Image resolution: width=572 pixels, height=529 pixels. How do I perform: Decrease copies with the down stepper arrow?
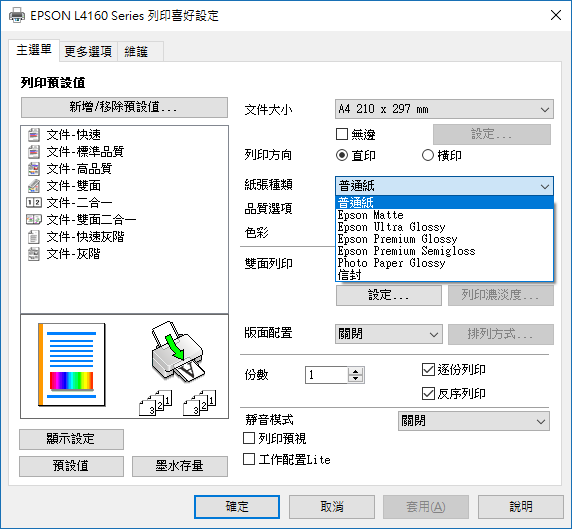click(x=356, y=379)
